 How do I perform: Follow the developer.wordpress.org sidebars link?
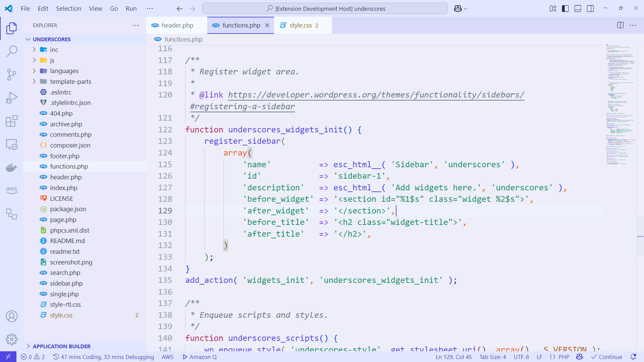[376, 95]
